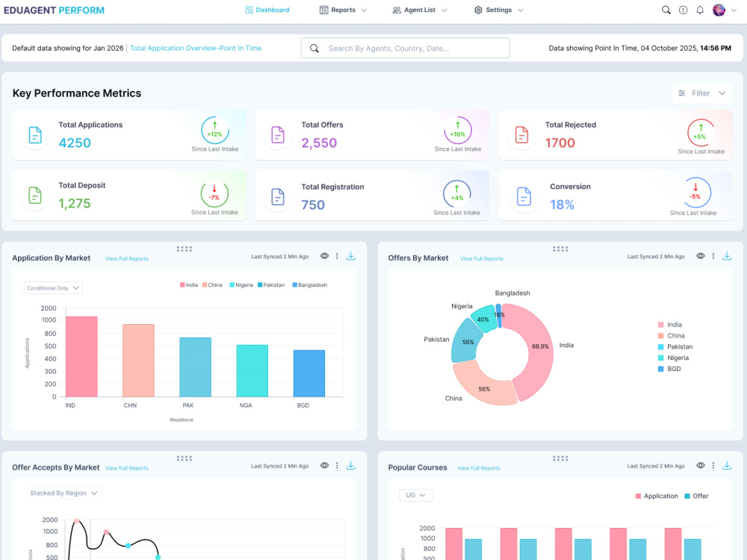Screen dimensions: 747x560
Task: View Full Reports for Offer Accepts By Market
Action: pyautogui.click(x=127, y=468)
